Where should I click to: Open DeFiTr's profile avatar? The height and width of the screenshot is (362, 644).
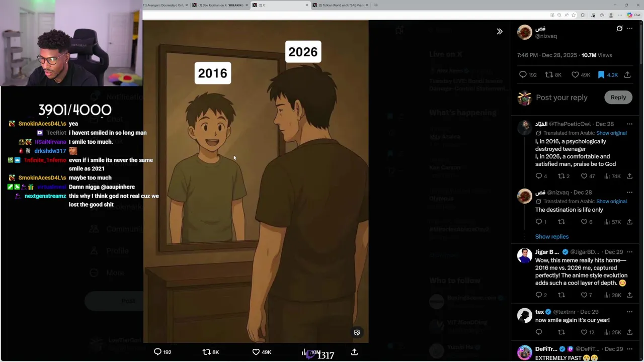coord(525,352)
